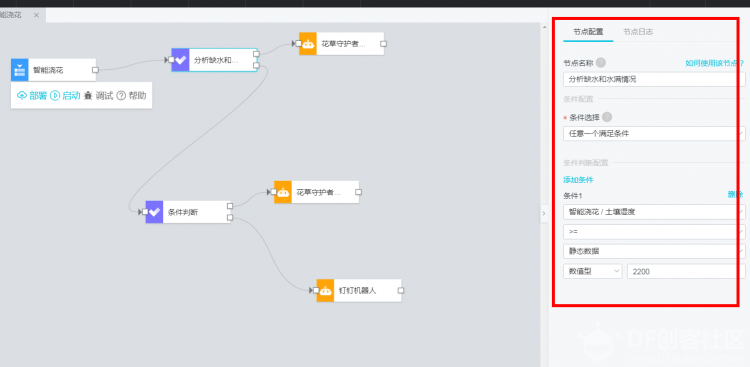This screenshot has width=750, height=367.
Task: Click the 如何使用该节点 link
Action: [x=715, y=63]
